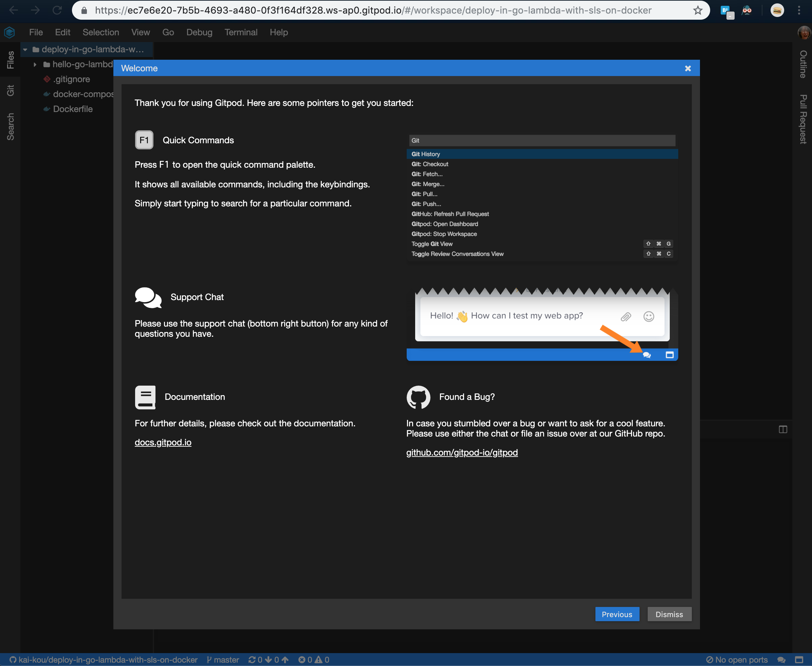Image resolution: width=812 pixels, height=666 pixels.
Task: Toggle the split editor layout icon
Action: 782,429
